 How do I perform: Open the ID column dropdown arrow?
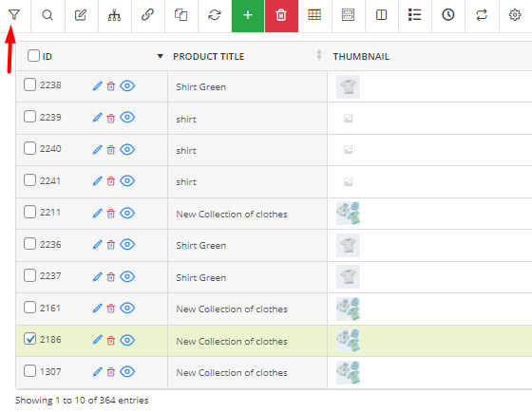(161, 56)
